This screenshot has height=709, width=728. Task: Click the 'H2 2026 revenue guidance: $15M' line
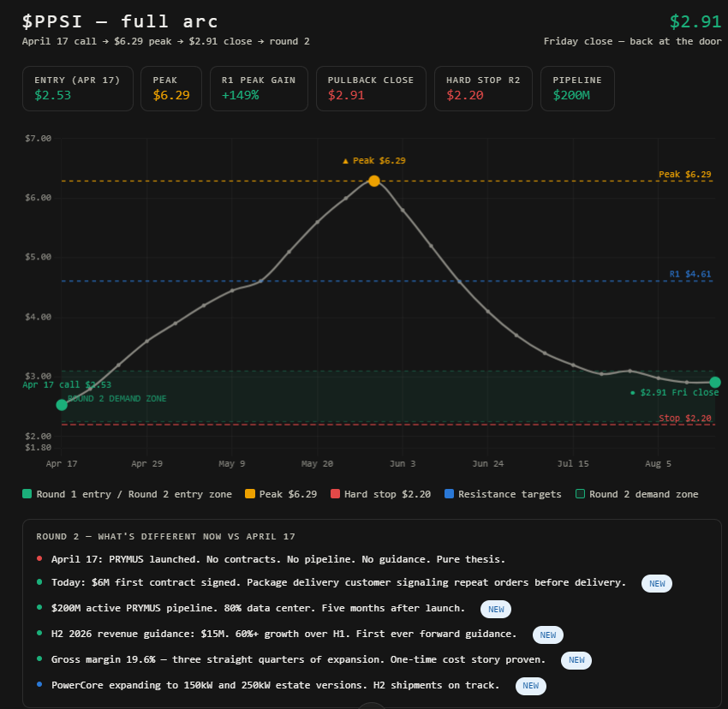(283, 634)
